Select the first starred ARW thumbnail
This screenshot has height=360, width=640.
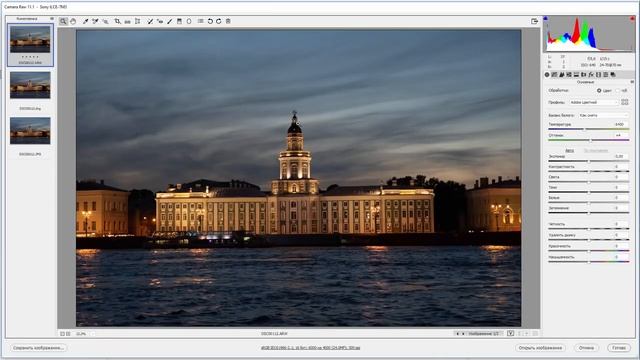30,40
